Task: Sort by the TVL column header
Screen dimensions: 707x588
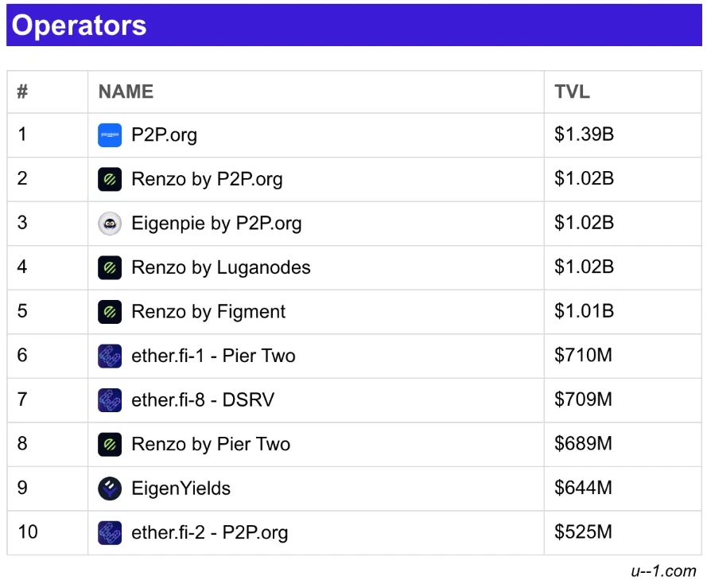Action: (572, 92)
